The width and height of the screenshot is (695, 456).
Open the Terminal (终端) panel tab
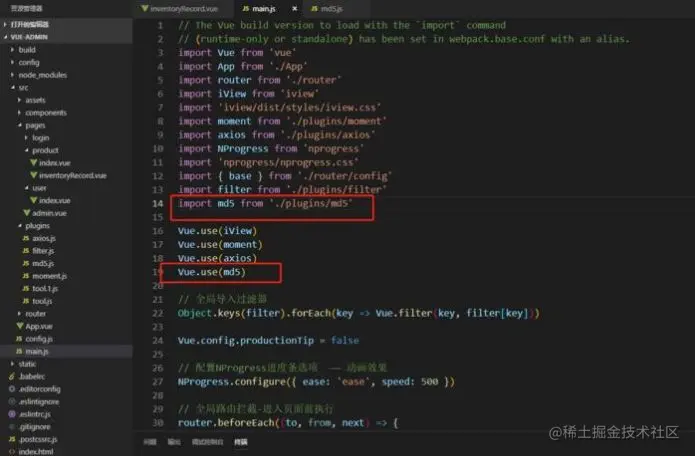(x=241, y=442)
